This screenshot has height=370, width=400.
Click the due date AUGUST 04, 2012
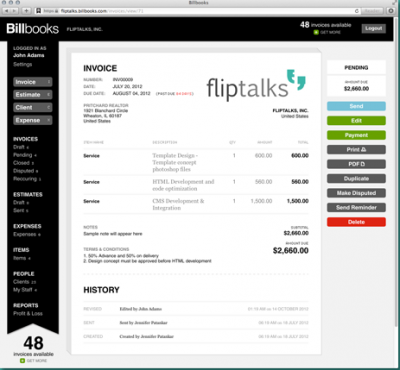pyautogui.click(x=131, y=94)
